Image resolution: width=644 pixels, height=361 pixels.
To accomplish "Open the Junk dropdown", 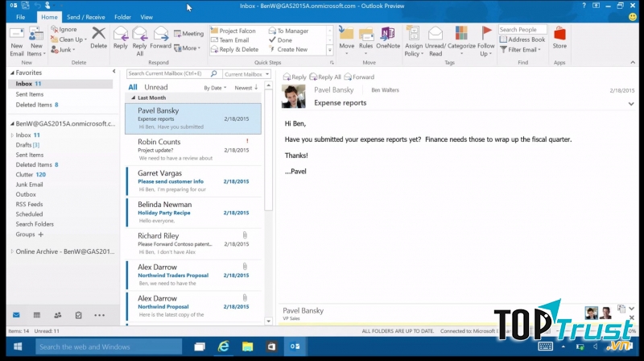I will (63, 49).
